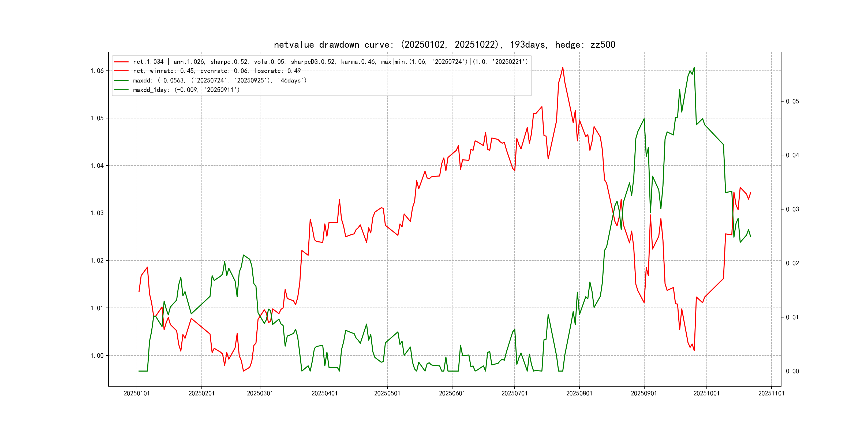Click the green drawdown peak above 0.05
Viewport: 868px width, 434px height.
[694, 68]
